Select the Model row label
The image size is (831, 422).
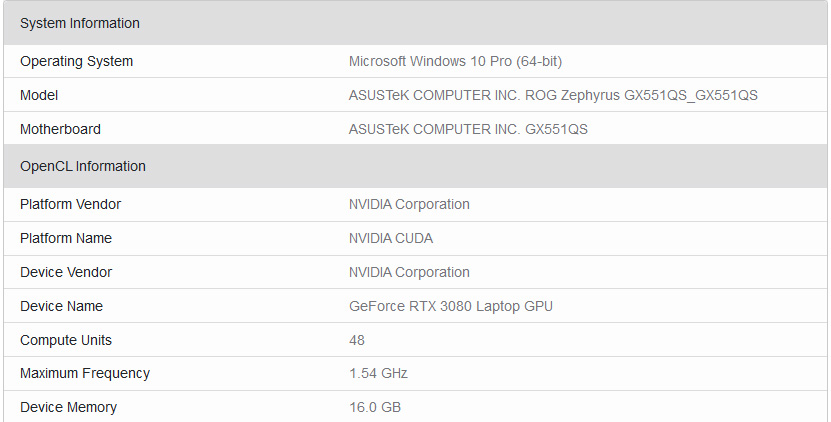[39, 95]
